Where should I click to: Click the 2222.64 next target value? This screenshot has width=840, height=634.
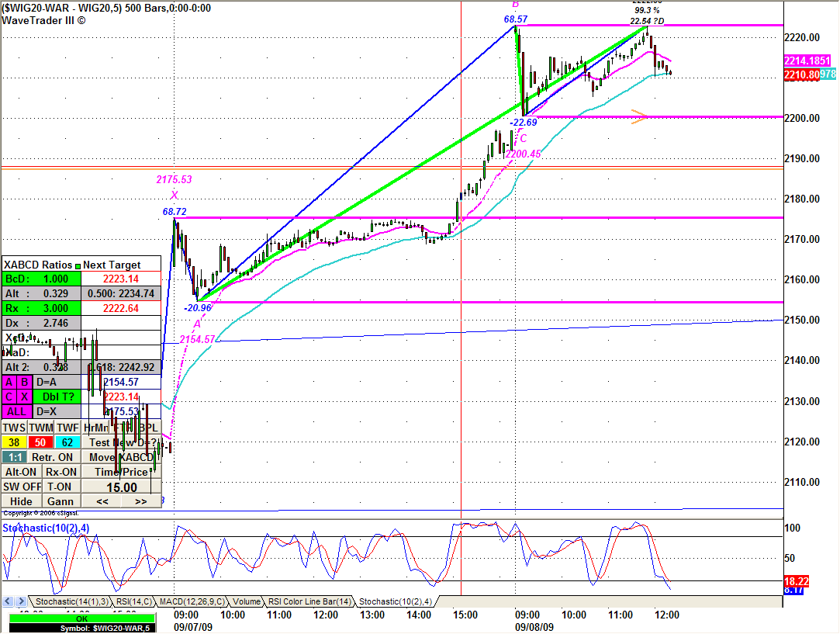click(121, 308)
